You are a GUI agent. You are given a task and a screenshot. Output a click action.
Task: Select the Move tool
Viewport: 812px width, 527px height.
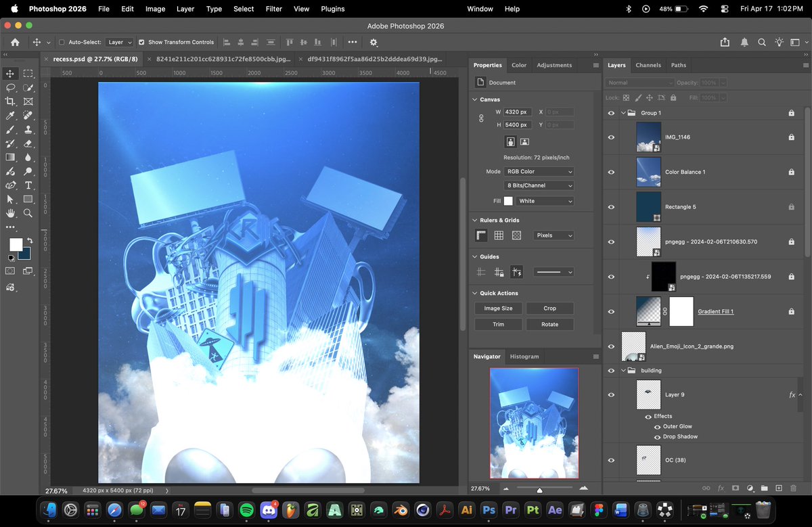(10, 73)
